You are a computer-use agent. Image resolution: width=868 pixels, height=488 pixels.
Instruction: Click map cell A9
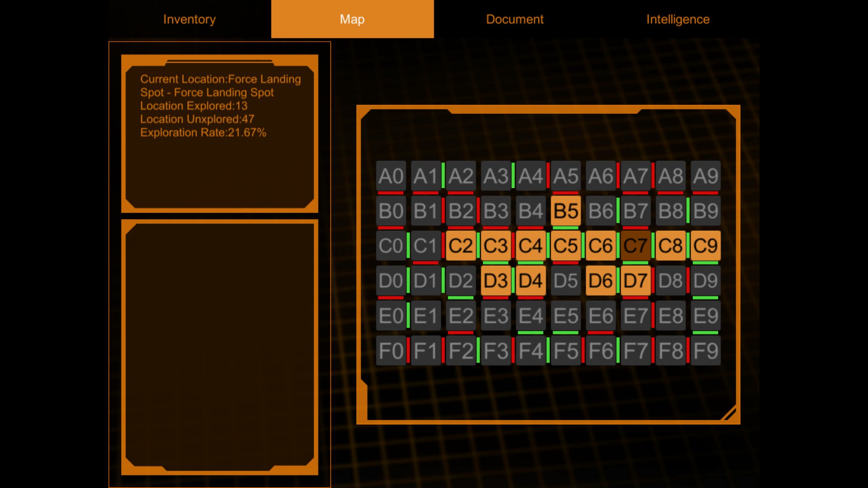[x=706, y=176]
